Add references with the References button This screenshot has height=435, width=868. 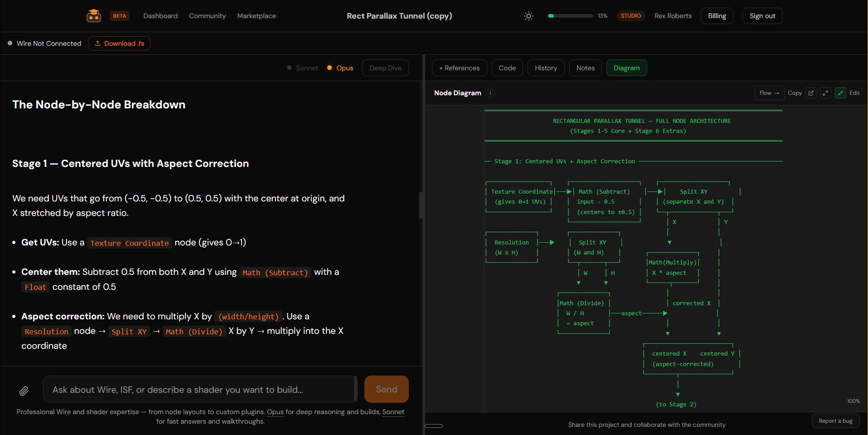[459, 68]
